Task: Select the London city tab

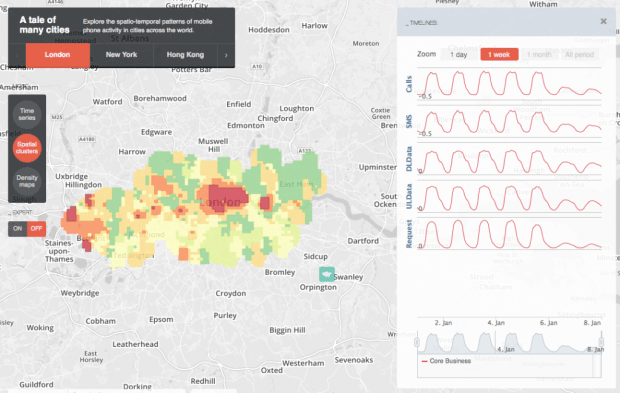Action: pyautogui.click(x=58, y=55)
